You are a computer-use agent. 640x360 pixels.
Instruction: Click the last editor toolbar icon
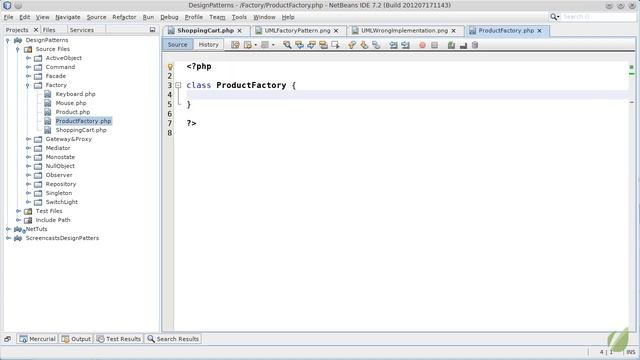(x=475, y=45)
